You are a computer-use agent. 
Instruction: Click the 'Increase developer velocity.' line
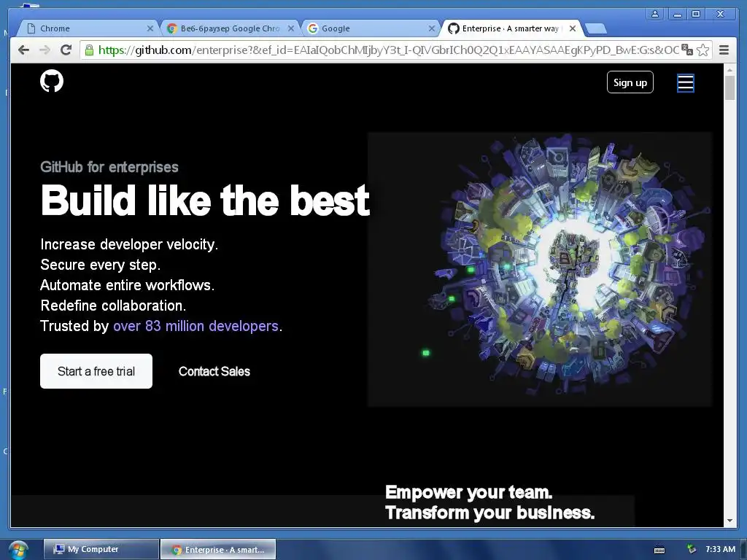(x=129, y=244)
